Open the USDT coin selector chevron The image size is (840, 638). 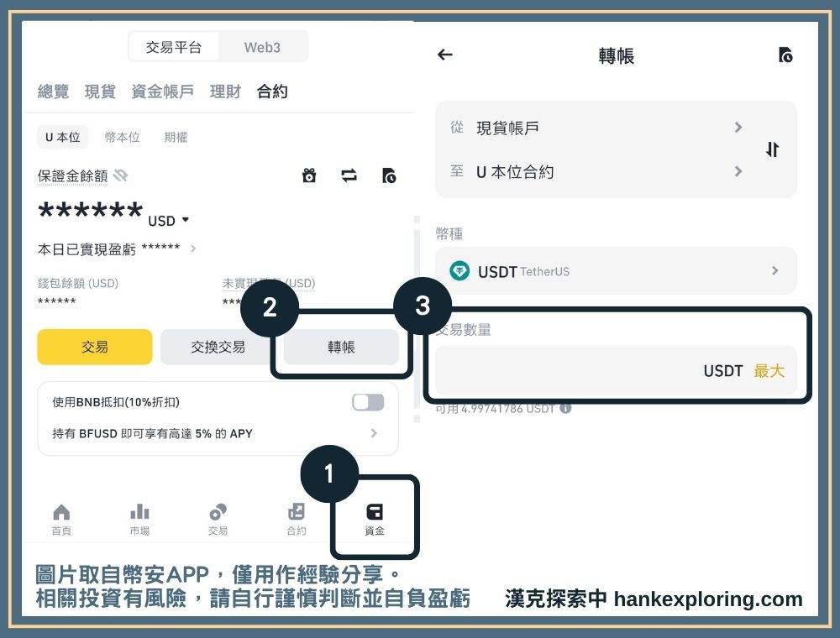click(x=774, y=271)
